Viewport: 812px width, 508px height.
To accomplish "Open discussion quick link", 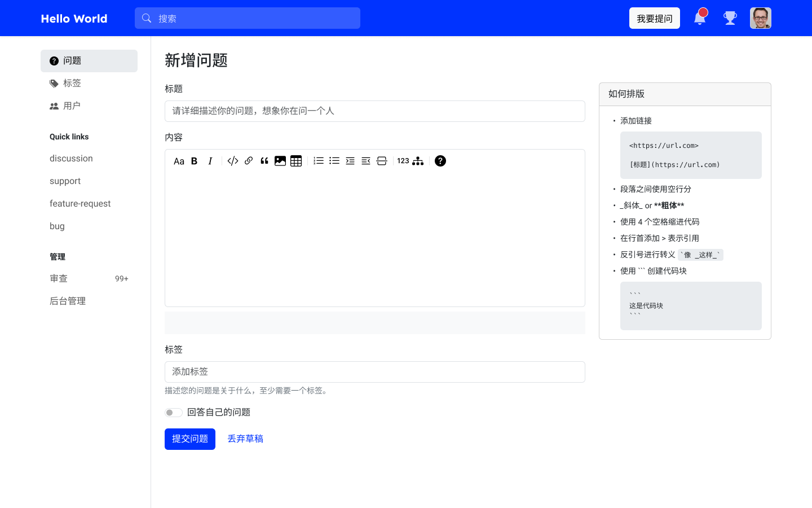I will tap(89, 159).
